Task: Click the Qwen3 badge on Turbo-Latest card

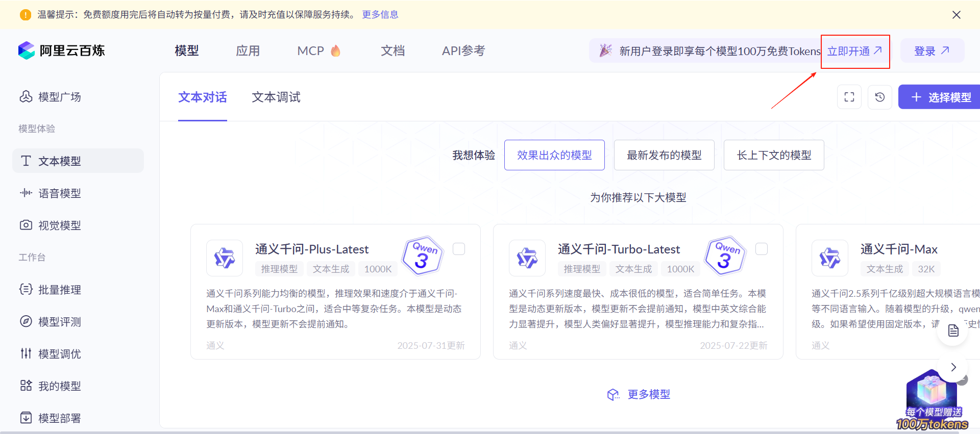Action: pyautogui.click(x=725, y=256)
